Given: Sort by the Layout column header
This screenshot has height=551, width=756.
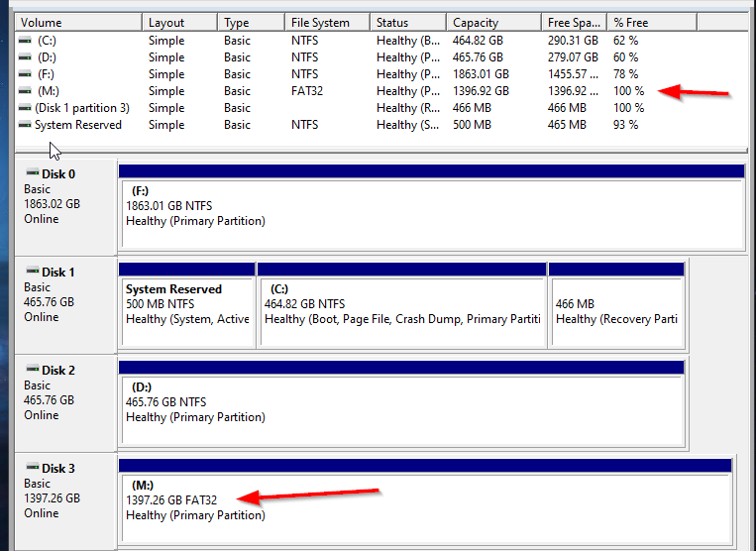Looking at the screenshot, I should coord(179,23).
